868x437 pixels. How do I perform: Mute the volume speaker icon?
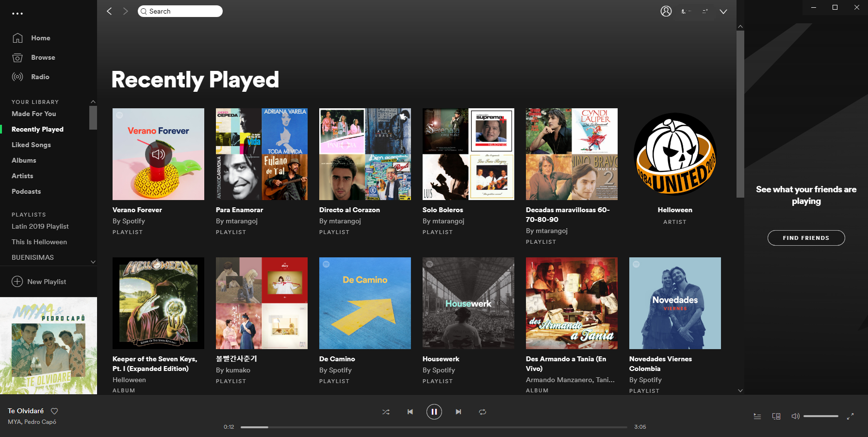click(795, 416)
